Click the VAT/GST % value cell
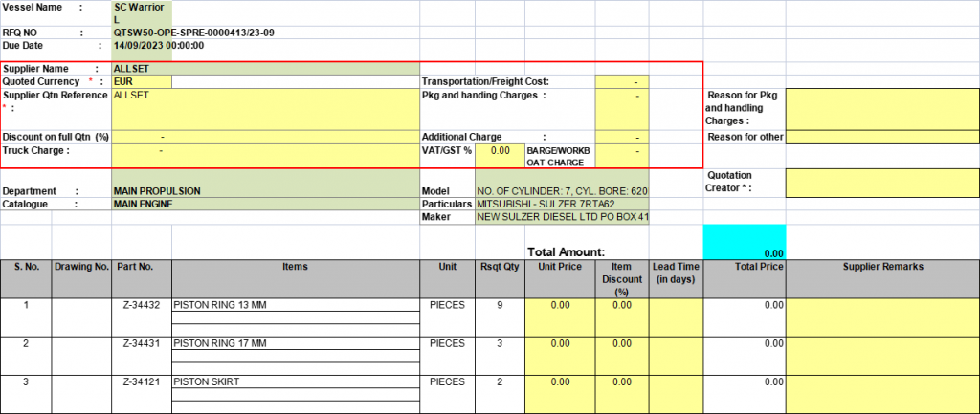 pyautogui.click(x=499, y=151)
